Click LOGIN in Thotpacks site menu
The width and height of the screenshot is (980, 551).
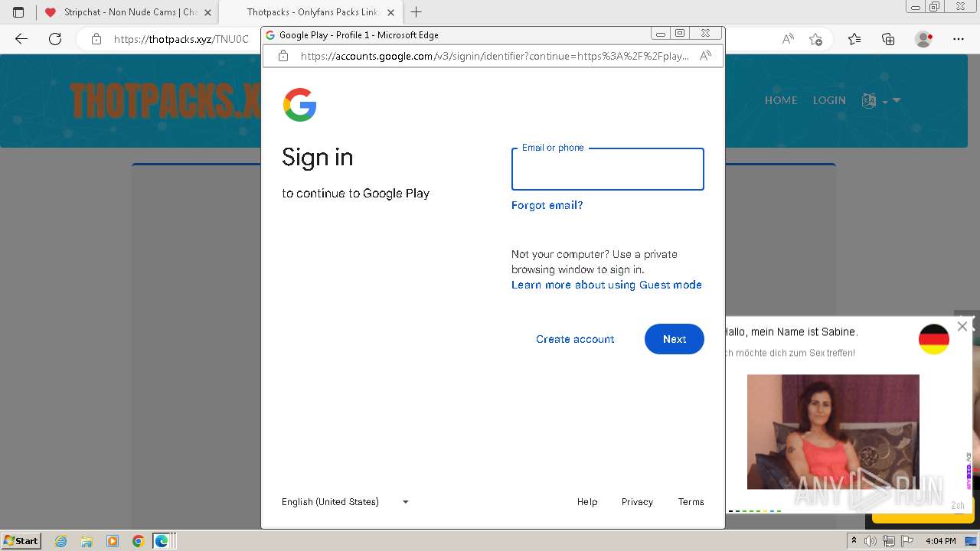[829, 100]
